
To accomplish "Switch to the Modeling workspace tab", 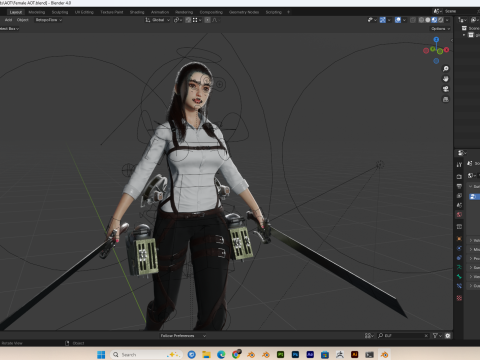I will [37, 12].
